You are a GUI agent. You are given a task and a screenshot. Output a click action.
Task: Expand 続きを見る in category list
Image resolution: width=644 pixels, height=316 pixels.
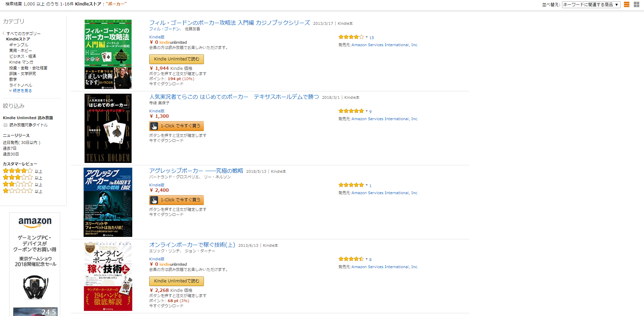click(x=22, y=91)
